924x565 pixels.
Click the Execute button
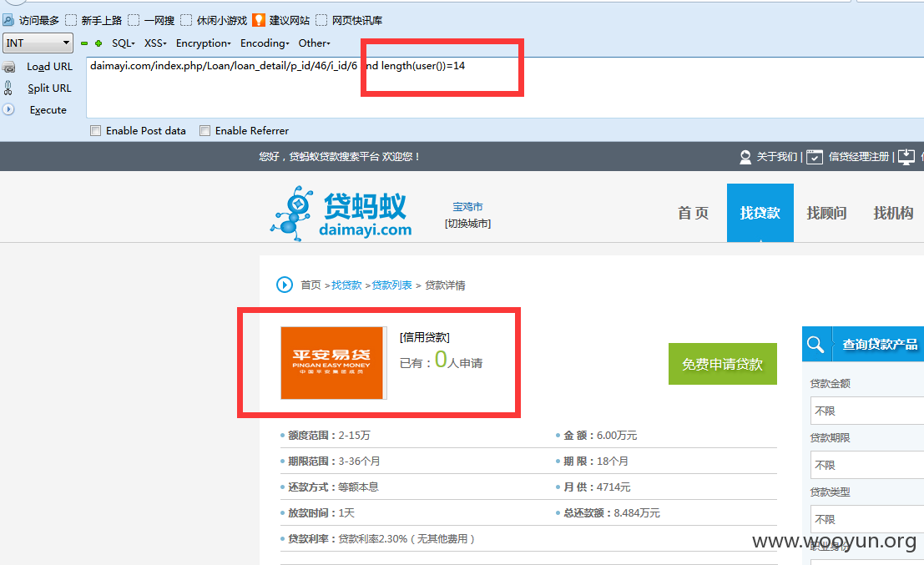(48, 109)
